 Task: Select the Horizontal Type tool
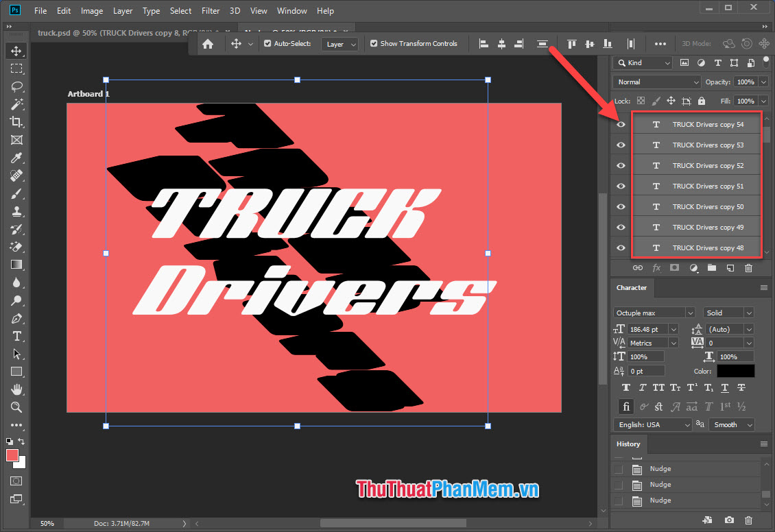[x=17, y=336]
